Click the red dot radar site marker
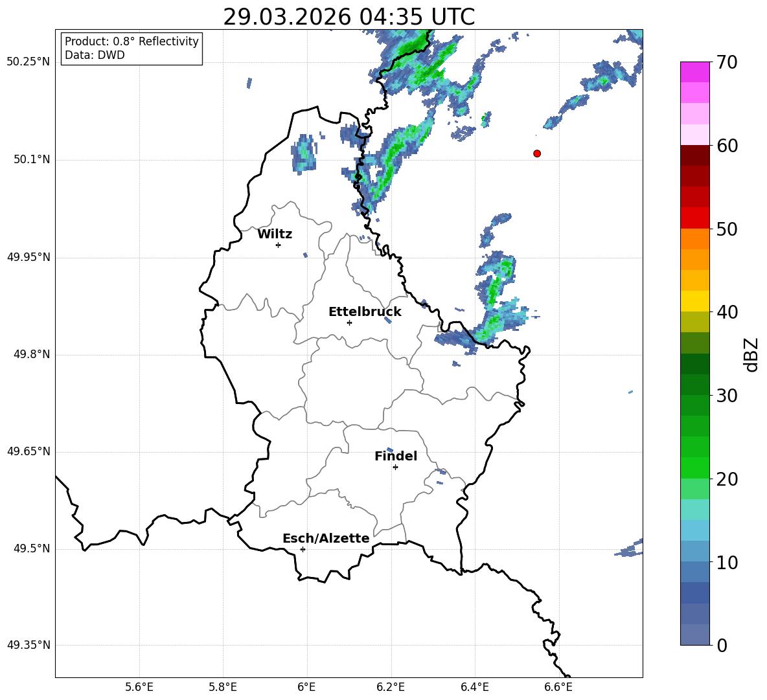The width and height of the screenshot is (767, 700). (x=537, y=153)
